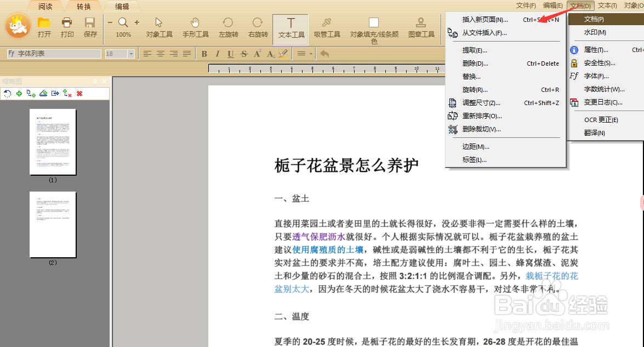
Task: Click the Print (打印) icon
Action: tap(67, 22)
